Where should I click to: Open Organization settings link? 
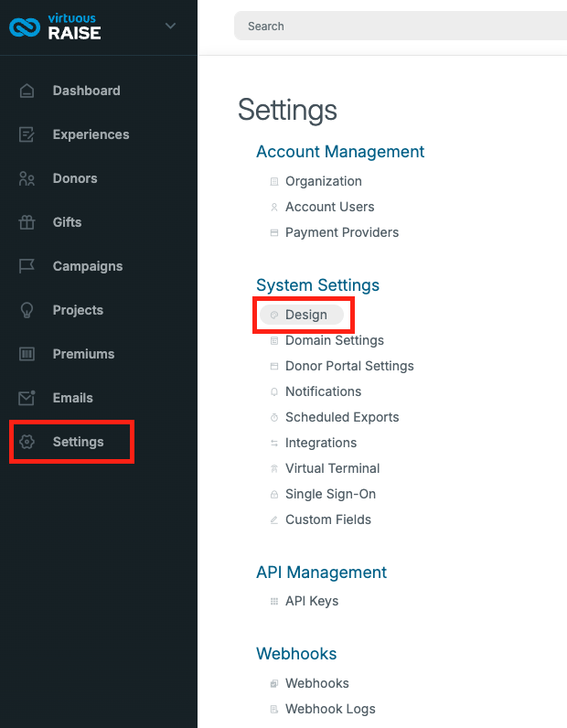324,181
